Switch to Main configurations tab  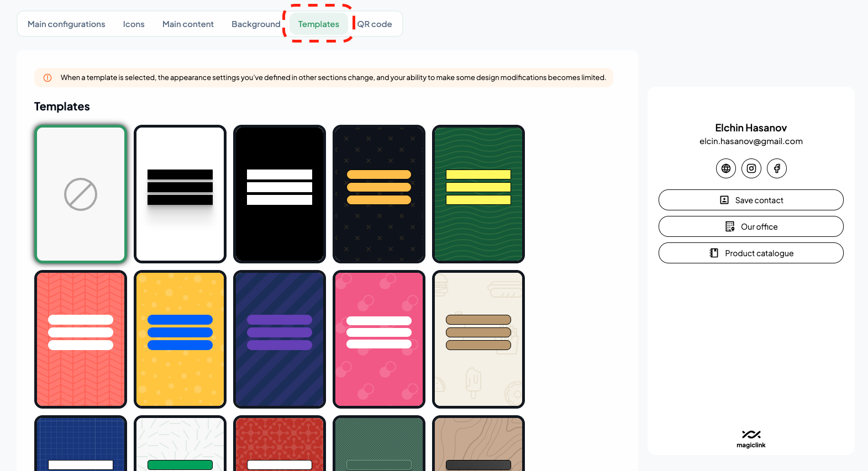click(66, 24)
